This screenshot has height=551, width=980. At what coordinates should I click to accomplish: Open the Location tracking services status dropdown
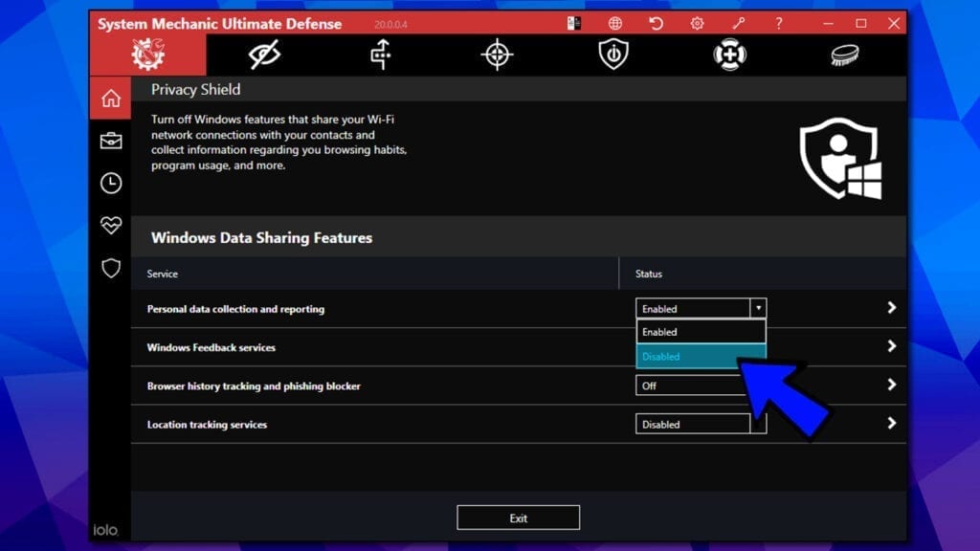point(701,424)
